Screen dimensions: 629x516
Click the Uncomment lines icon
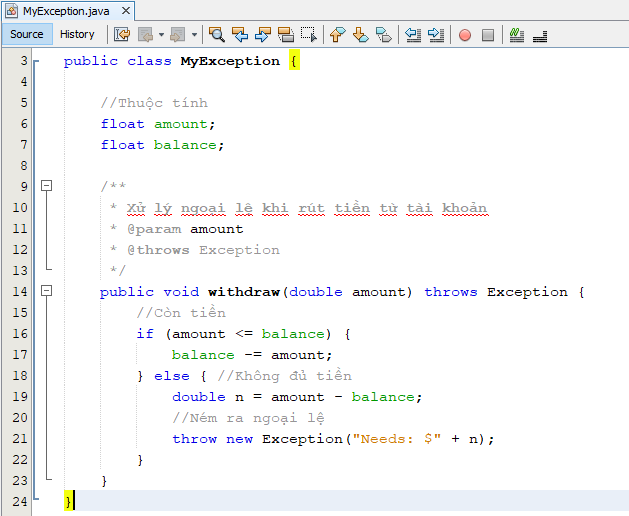click(540, 35)
